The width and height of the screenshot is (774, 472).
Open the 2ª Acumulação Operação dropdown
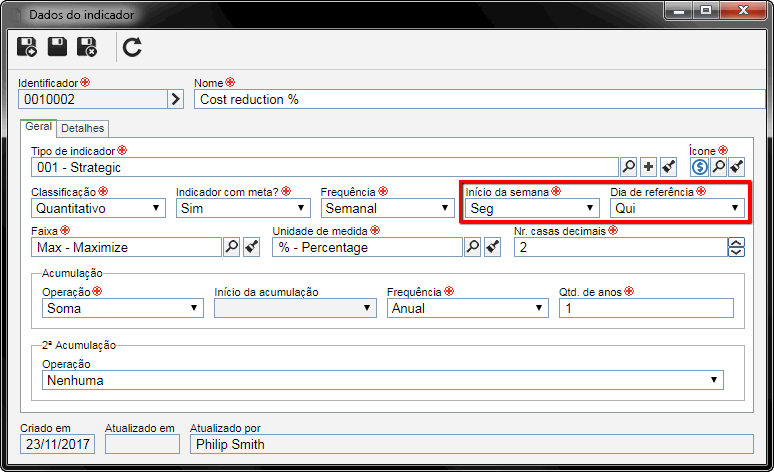pyautogui.click(x=383, y=380)
